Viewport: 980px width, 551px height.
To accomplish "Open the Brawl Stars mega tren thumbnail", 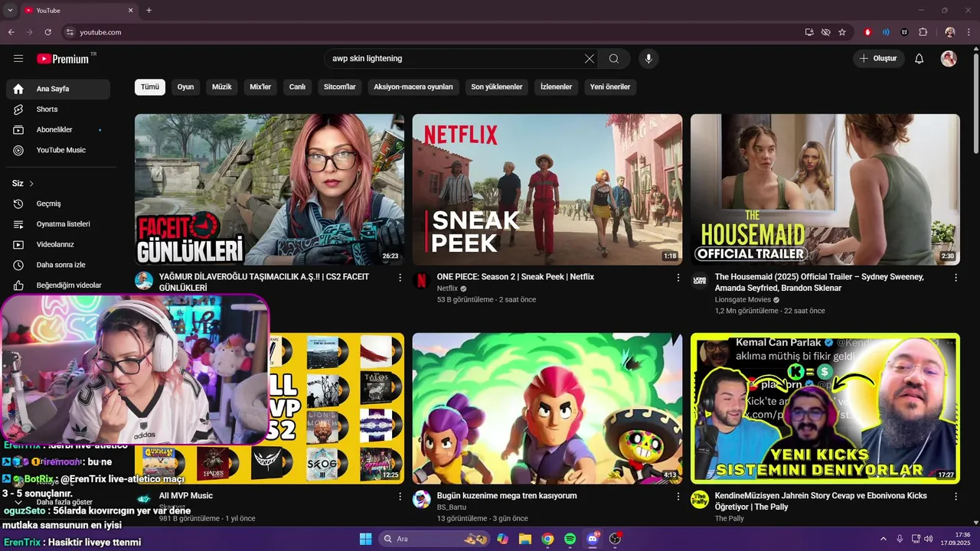I will tap(547, 409).
